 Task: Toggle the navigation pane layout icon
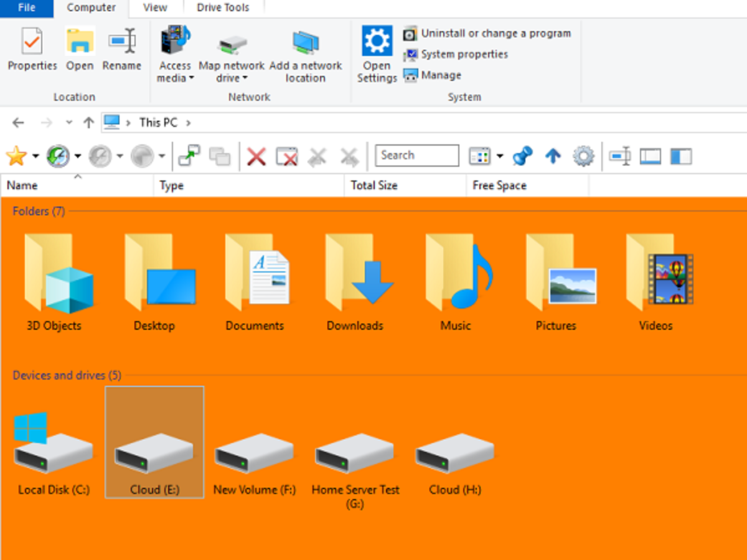click(x=681, y=156)
